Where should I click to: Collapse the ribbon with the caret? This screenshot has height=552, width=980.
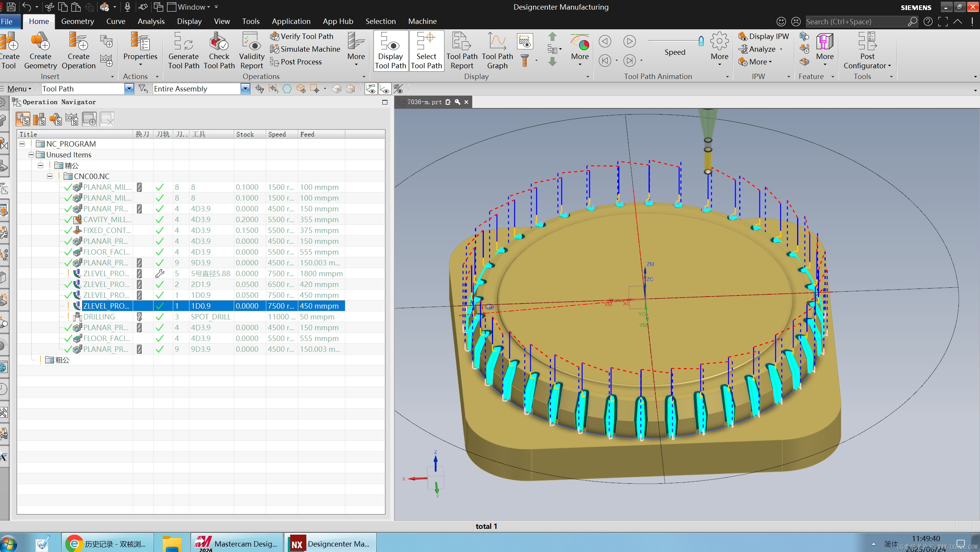tap(957, 22)
